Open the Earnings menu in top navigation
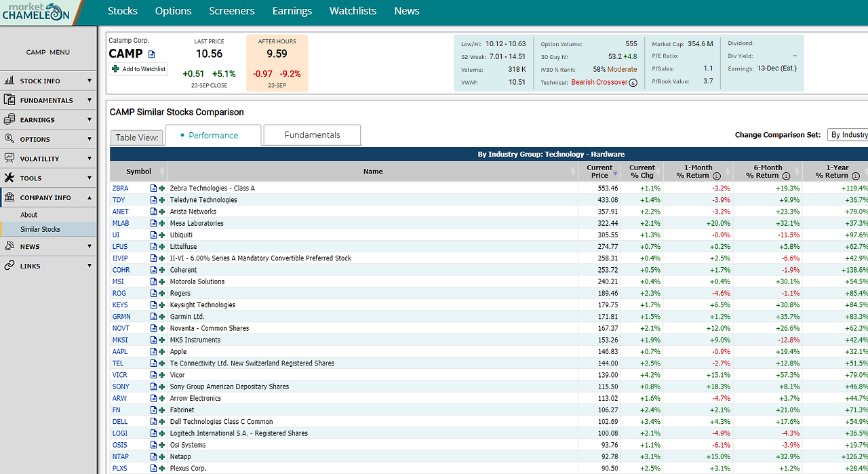Viewport: 868px width, 474px height. 292,11
